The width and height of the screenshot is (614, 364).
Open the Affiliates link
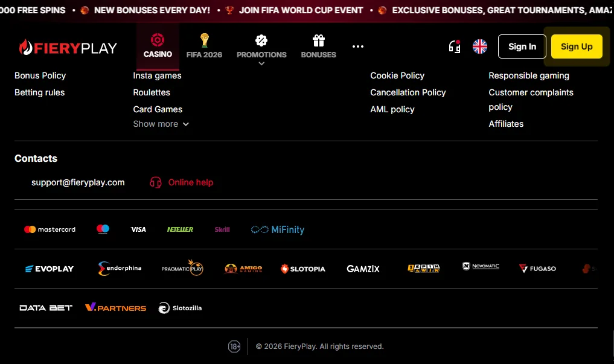[x=506, y=124]
